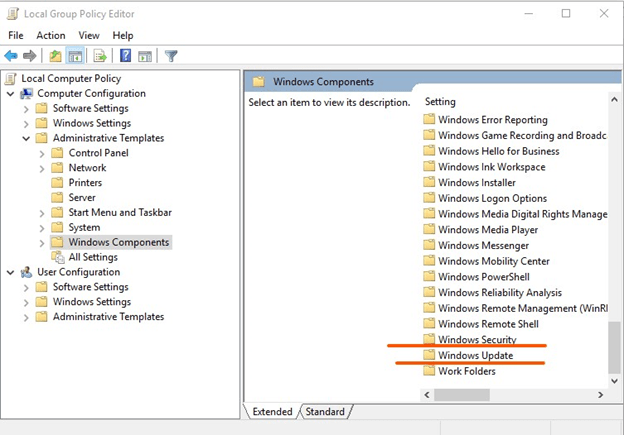Click the User Configuration user icon
Screen dimensions: 624x435
click(x=27, y=272)
